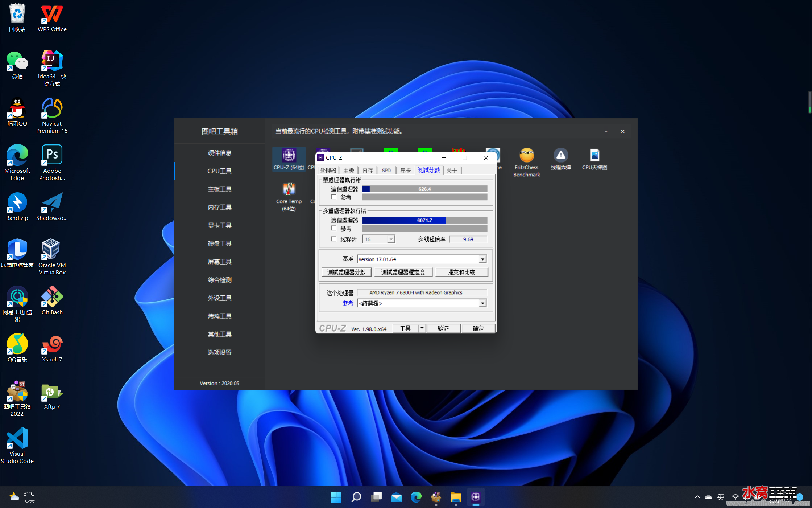Click multi-thread score bar 6071.7
Viewport: 812px width, 508px height.
click(424, 220)
